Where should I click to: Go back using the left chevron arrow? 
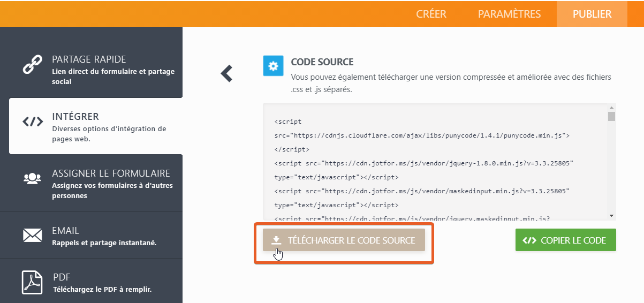[227, 73]
